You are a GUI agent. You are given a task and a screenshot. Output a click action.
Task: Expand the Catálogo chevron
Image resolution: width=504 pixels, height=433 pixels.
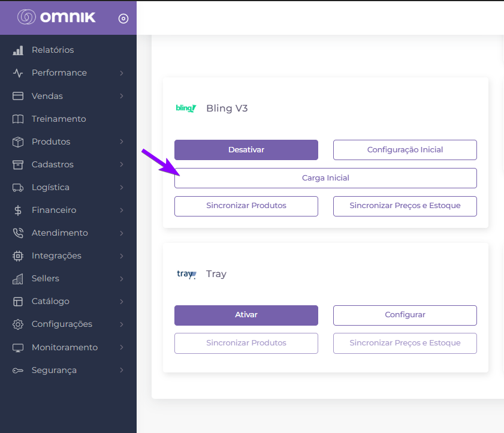tap(122, 302)
